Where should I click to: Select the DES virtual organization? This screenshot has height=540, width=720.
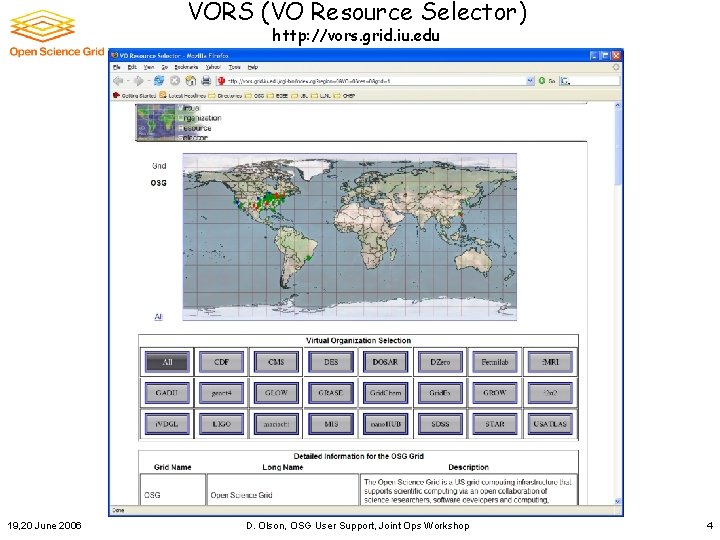(331, 362)
